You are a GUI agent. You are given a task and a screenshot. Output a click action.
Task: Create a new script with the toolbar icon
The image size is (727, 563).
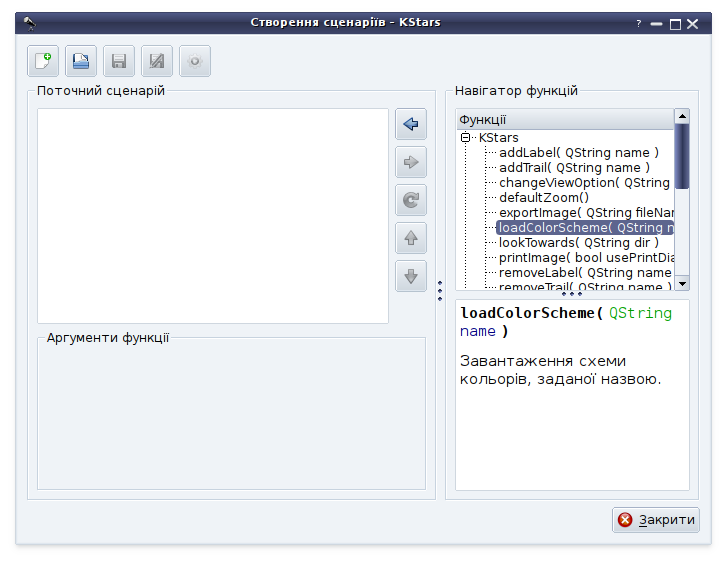click(43, 62)
